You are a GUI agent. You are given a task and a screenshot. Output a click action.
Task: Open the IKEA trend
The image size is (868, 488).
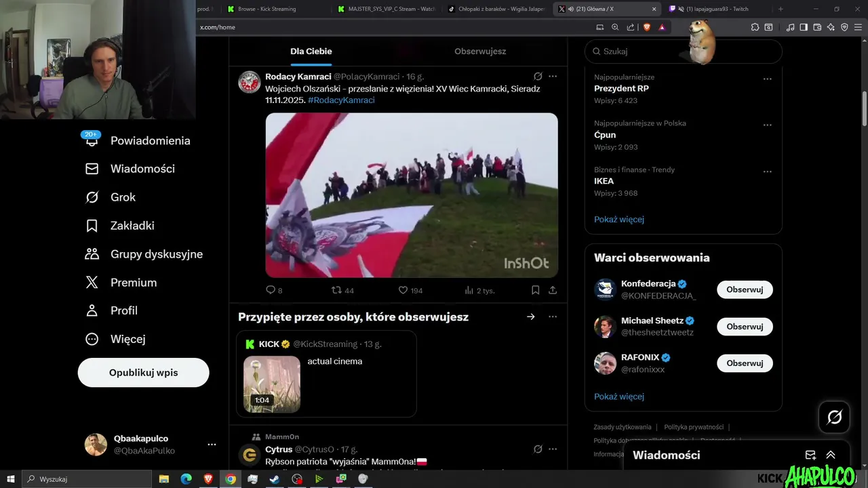click(604, 181)
